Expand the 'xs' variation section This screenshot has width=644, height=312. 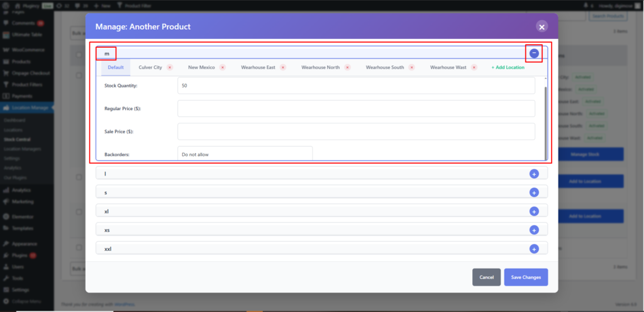pos(534,230)
